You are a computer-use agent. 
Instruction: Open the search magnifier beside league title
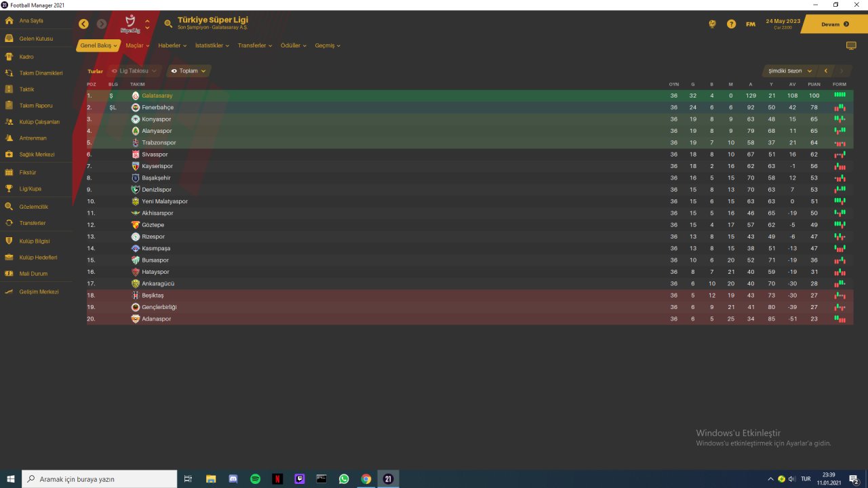[168, 24]
